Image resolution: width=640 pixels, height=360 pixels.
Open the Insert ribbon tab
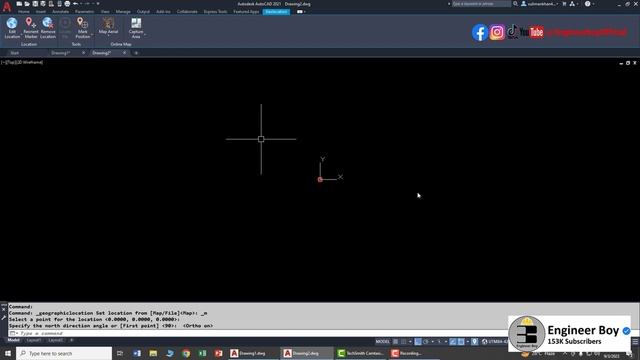click(41, 12)
